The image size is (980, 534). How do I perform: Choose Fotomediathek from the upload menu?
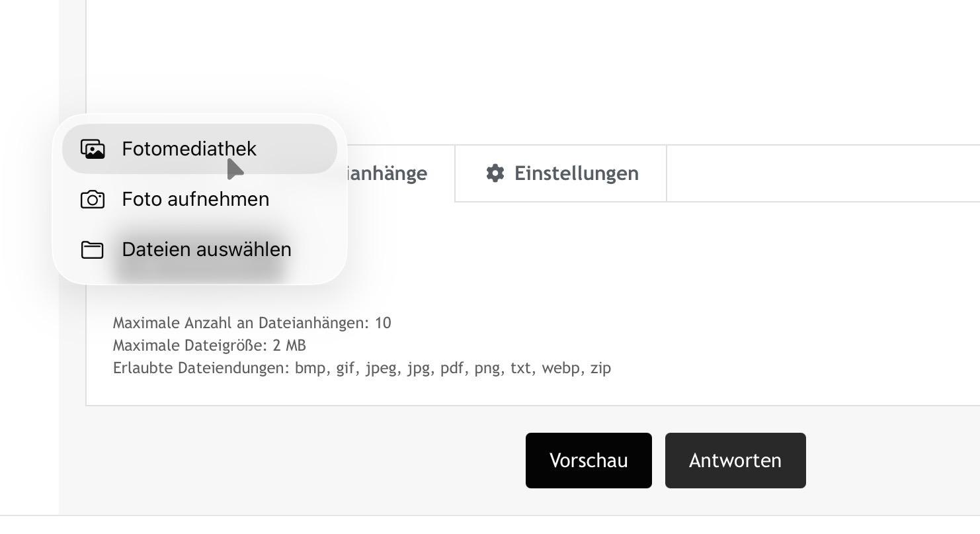(x=189, y=149)
